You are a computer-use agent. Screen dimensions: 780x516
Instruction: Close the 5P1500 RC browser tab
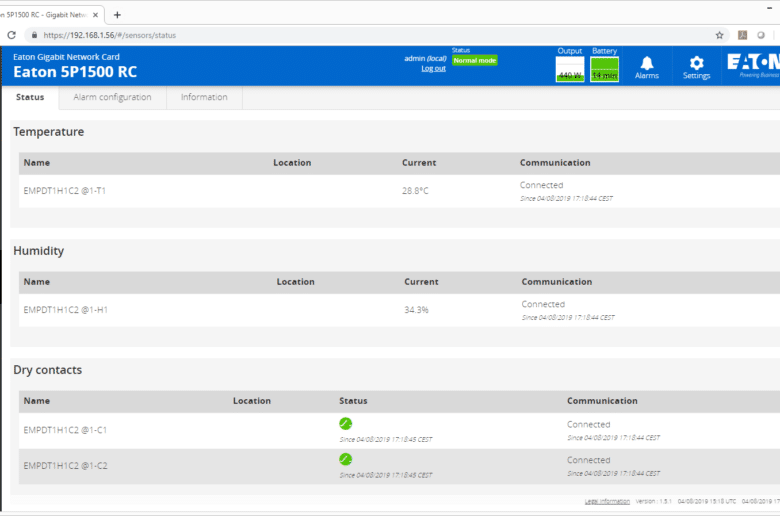tap(96, 15)
